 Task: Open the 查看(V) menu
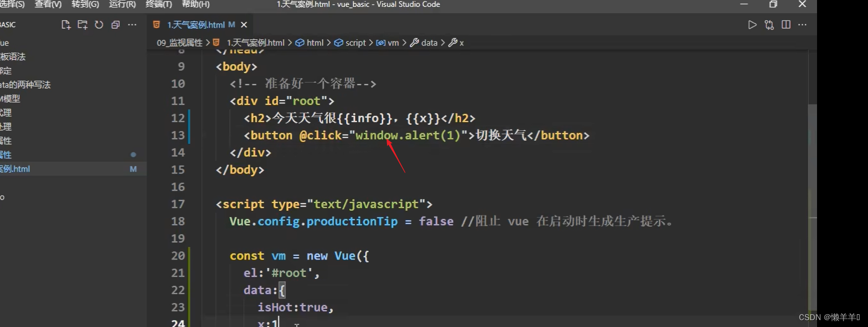click(x=48, y=4)
